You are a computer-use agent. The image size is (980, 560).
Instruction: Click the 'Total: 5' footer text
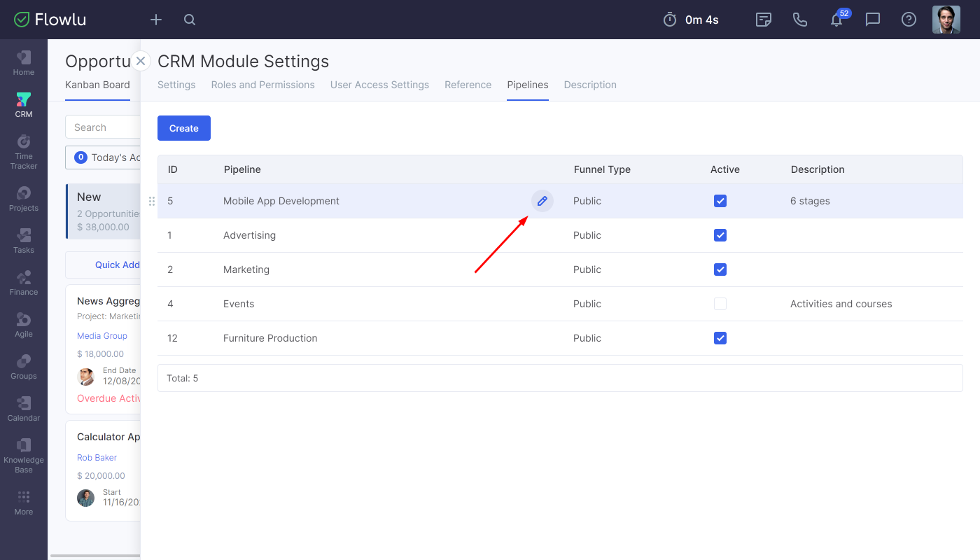click(183, 378)
